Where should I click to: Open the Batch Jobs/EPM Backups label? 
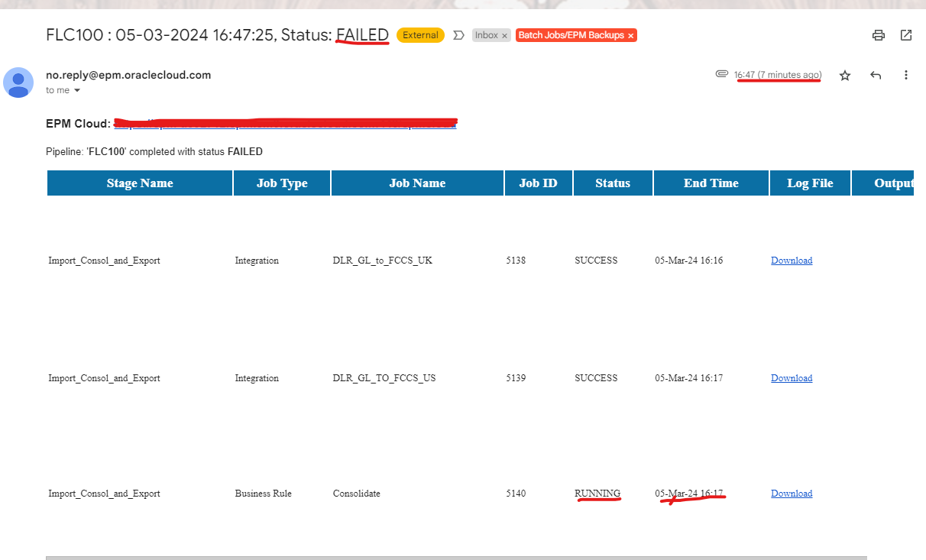pos(571,35)
